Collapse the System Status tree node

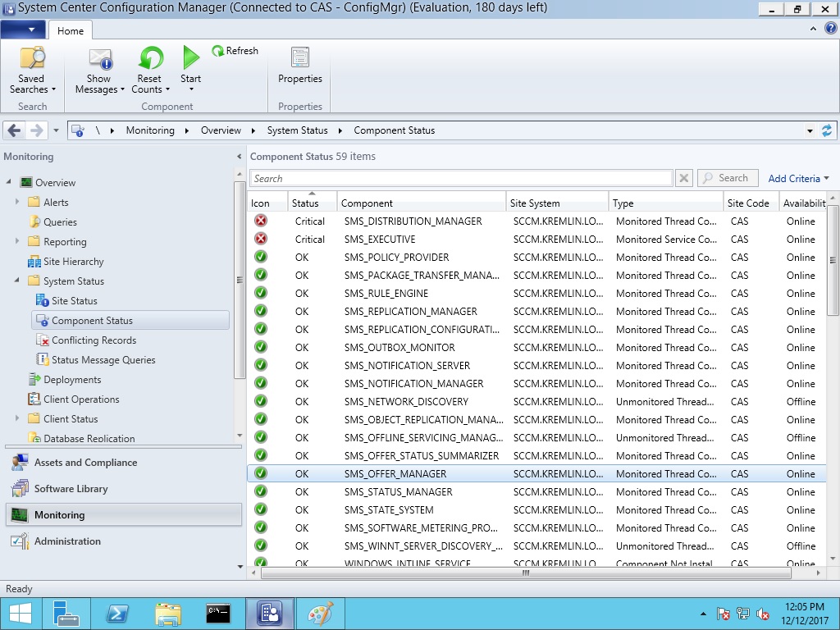point(17,281)
